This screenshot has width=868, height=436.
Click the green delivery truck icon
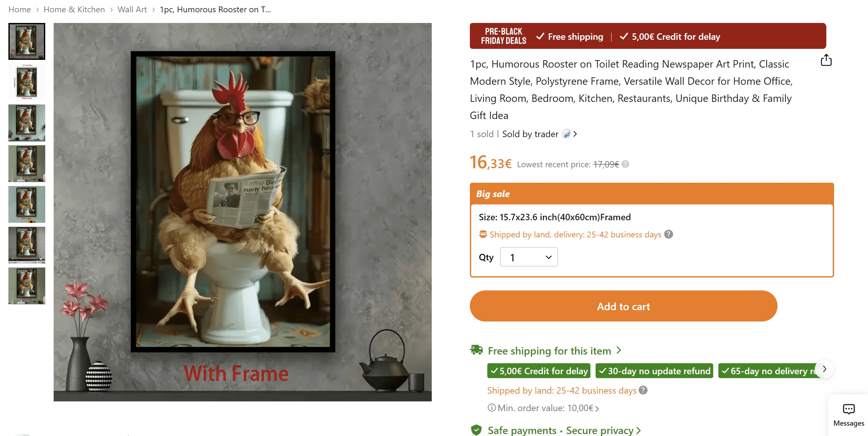coord(476,350)
